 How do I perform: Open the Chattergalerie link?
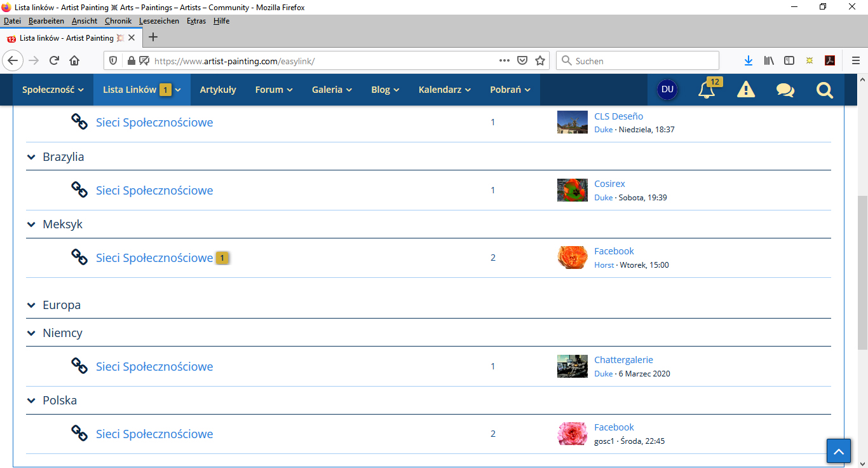coord(623,360)
